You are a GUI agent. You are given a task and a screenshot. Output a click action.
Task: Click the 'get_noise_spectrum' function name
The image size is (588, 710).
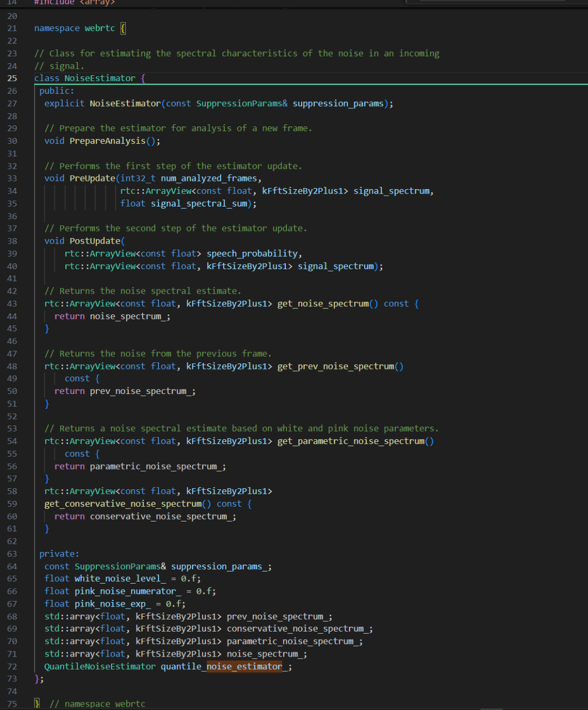pos(323,304)
